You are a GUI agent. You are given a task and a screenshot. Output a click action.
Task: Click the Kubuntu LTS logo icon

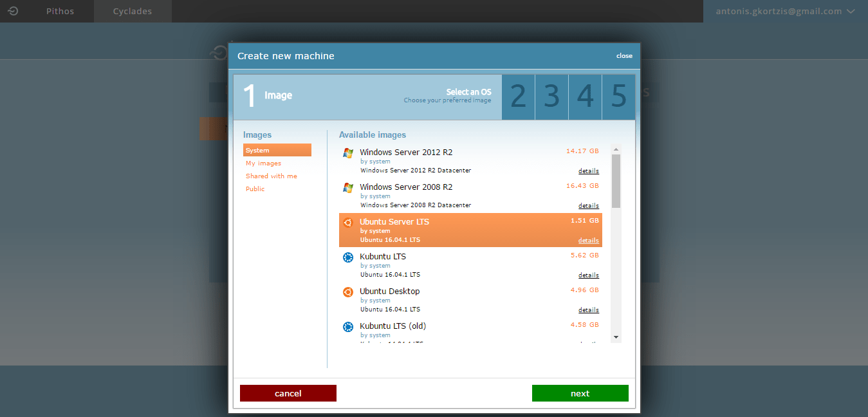(x=348, y=257)
